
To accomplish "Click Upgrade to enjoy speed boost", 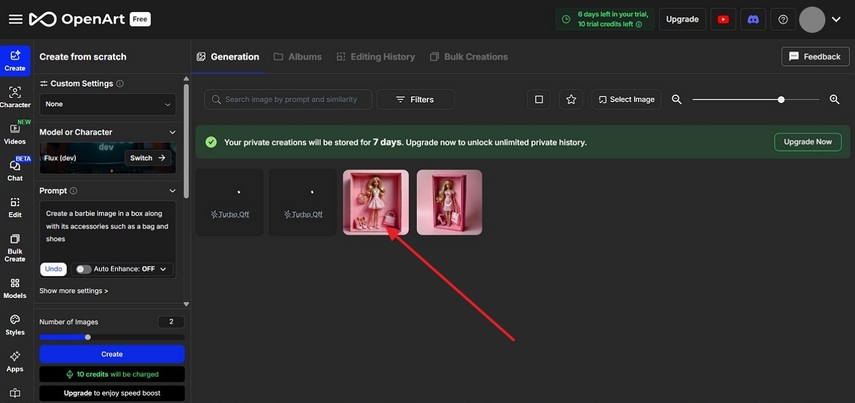I will (112, 393).
